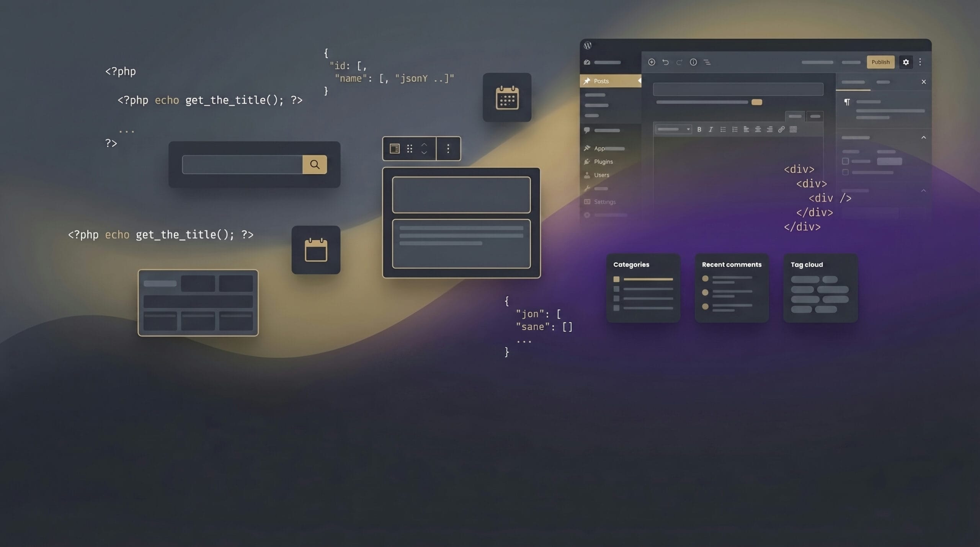Click the standalone search box text field
This screenshot has width=980, height=547.
(242, 165)
